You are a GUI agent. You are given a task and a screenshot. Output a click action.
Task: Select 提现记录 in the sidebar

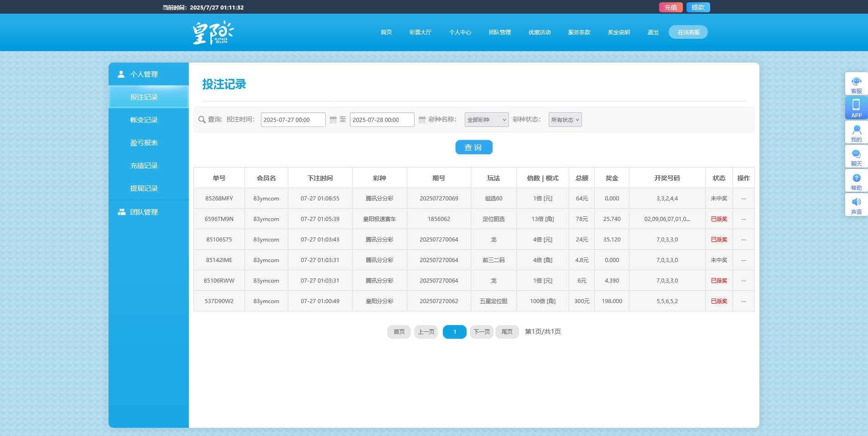click(149, 188)
